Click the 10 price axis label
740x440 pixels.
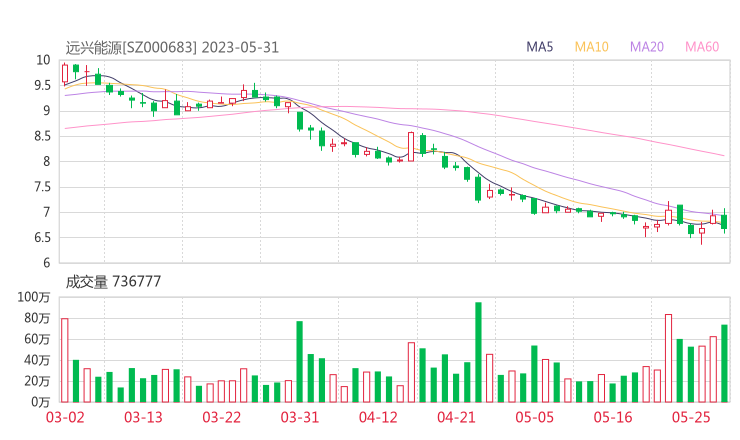(43, 60)
